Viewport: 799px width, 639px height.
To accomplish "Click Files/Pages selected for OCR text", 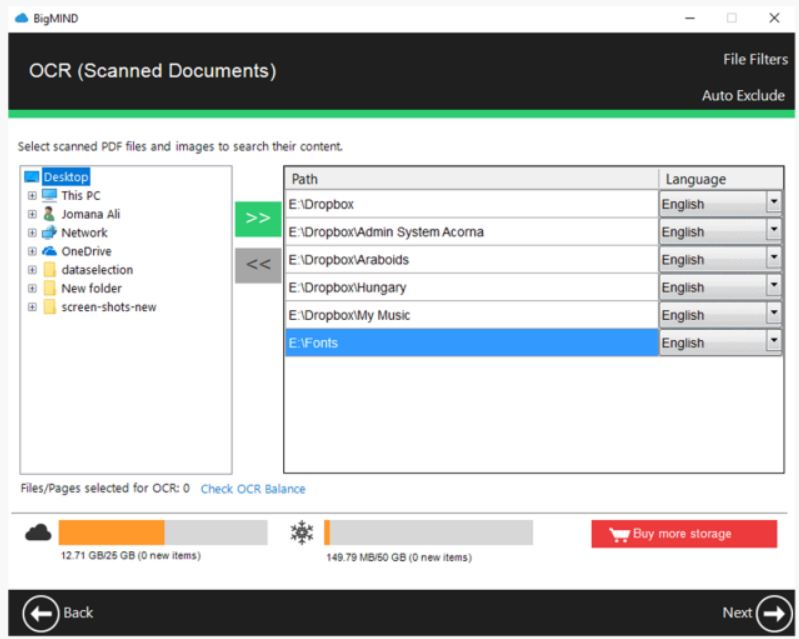I will point(105,488).
